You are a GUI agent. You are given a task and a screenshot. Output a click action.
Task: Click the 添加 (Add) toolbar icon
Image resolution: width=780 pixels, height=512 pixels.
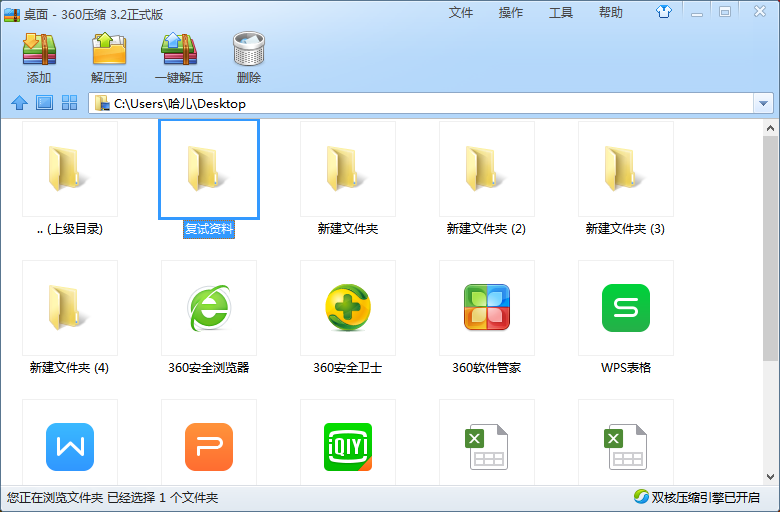click(x=39, y=49)
